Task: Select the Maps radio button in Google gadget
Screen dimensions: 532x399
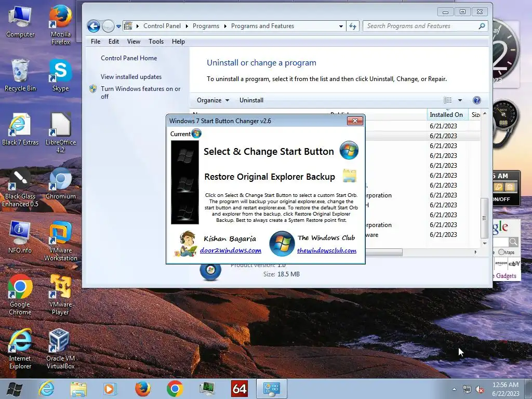Action: [x=501, y=252]
